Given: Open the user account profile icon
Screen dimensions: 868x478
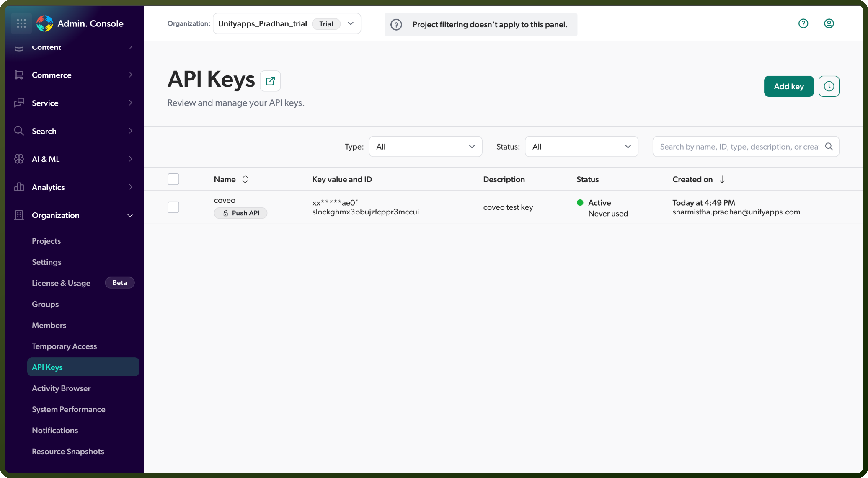Looking at the screenshot, I should pyautogui.click(x=829, y=23).
